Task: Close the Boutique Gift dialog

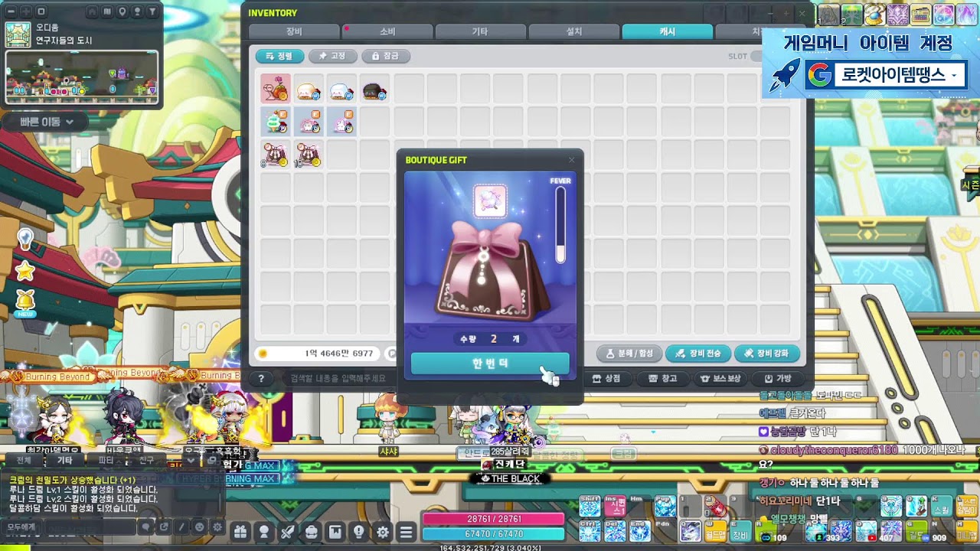Action: tap(571, 160)
